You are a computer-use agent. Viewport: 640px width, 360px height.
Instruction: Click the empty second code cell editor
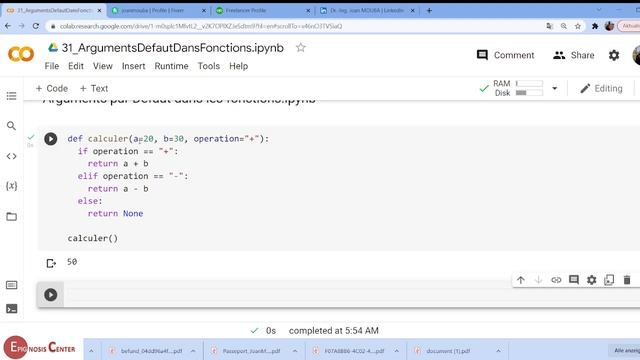[x=351, y=295]
